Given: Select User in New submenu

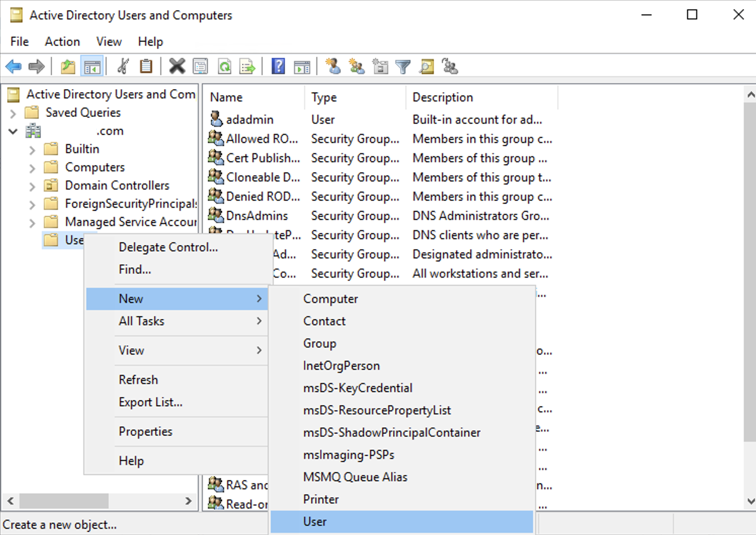Looking at the screenshot, I should tap(402, 521).
